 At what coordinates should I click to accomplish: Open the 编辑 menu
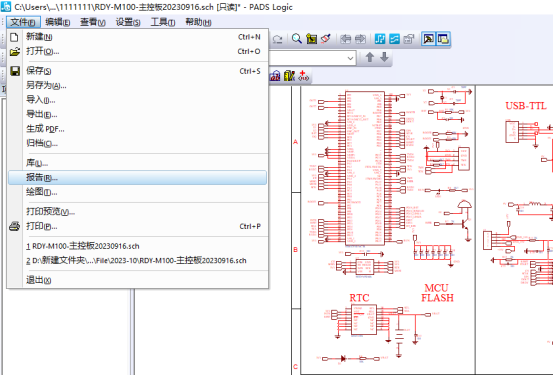(57, 22)
